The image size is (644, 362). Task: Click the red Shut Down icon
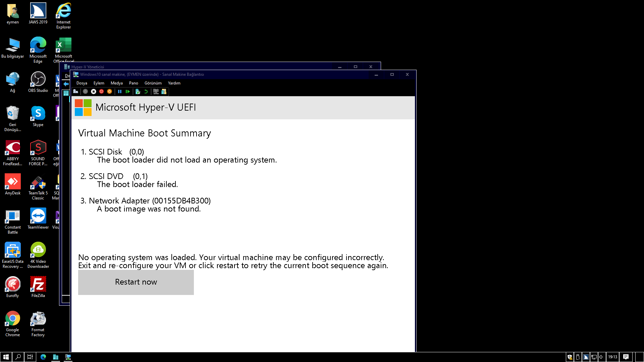pos(102,92)
